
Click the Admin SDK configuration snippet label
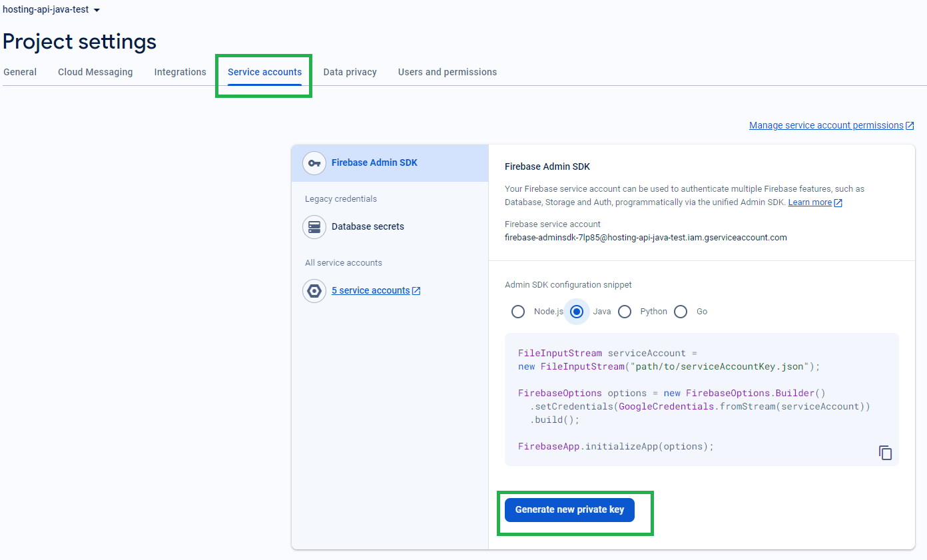coord(568,285)
